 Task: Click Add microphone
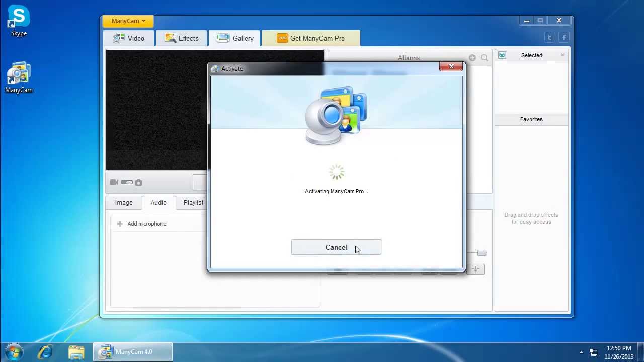pos(146,224)
